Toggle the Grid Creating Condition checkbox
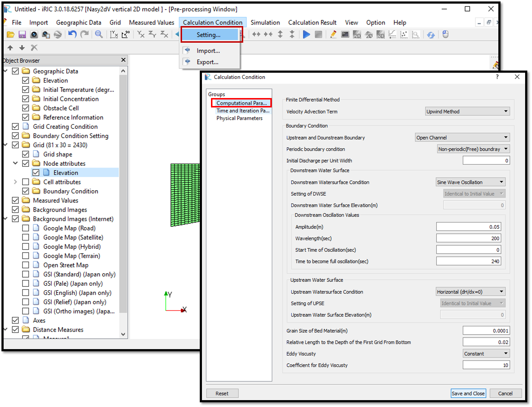The height and width of the screenshot is (407, 532). pyautogui.click(x=15, y=127)
